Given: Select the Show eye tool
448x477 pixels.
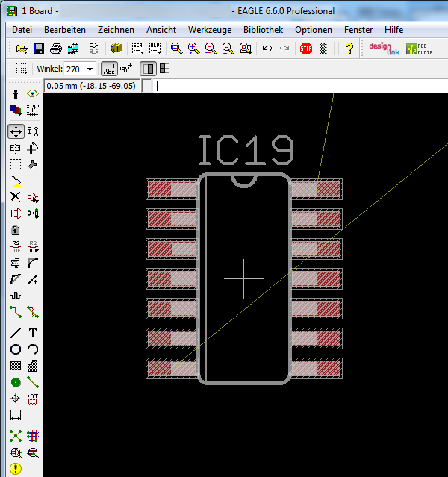Looking at the screenshot, I should coord(33,93).
